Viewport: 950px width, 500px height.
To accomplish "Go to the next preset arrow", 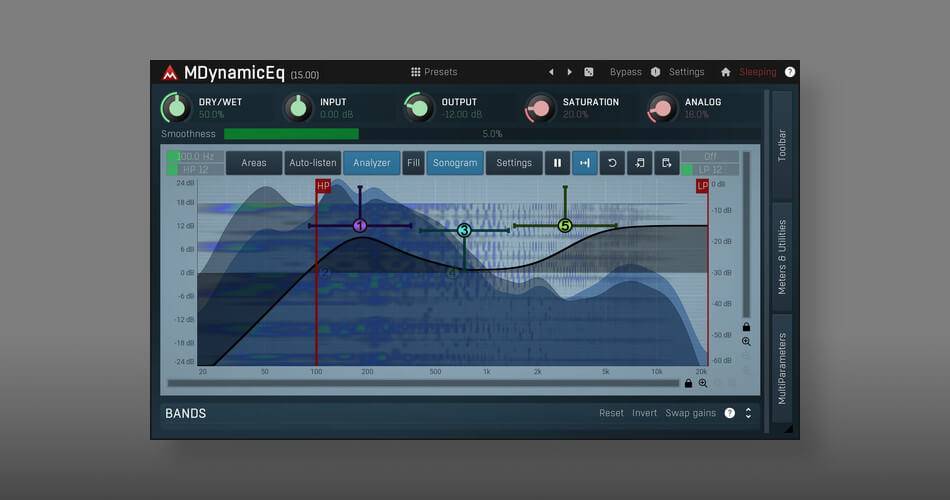I will [570, 72].
